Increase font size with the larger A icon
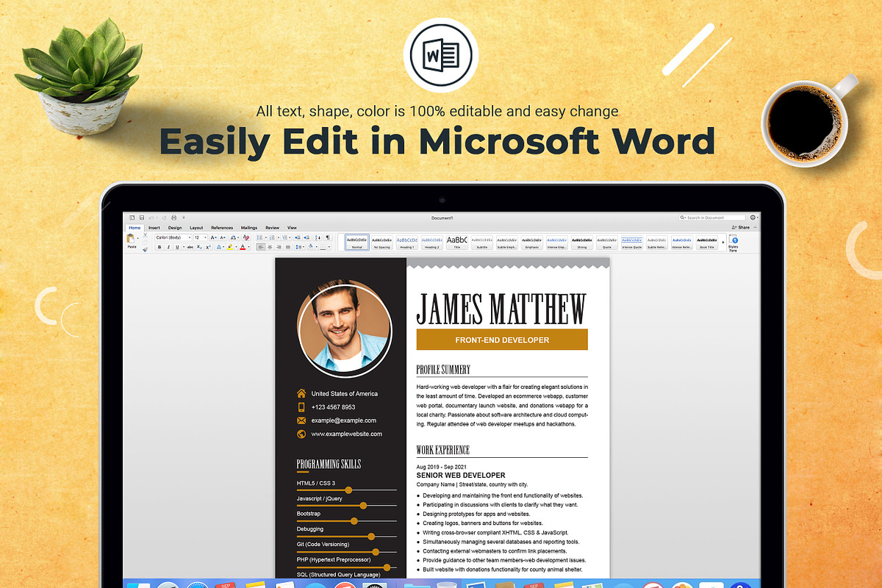Viewport: 882px width, 588px height. 213,237
